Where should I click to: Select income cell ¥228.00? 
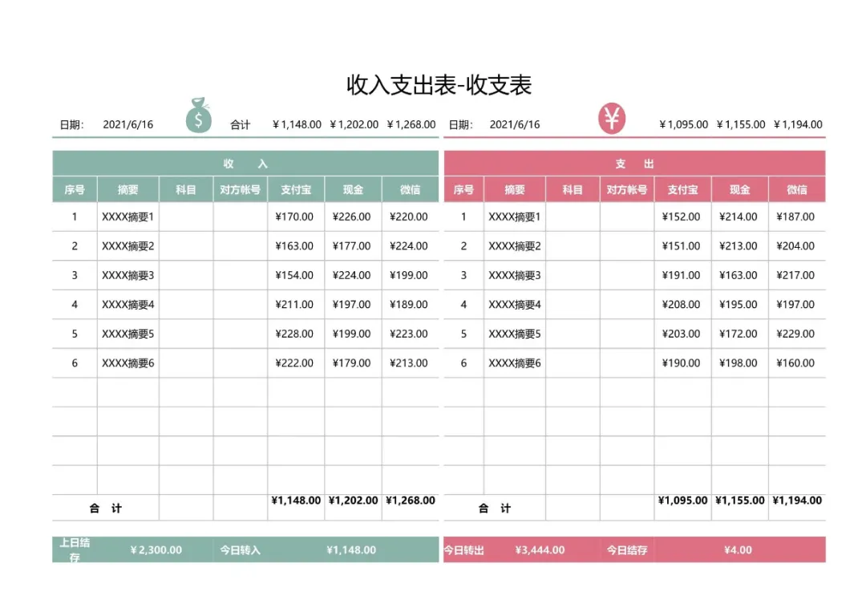294,334
